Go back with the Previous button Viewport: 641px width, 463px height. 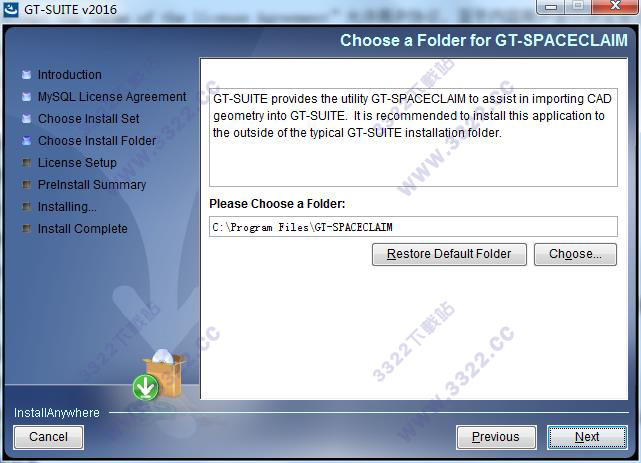click(496, 437)
